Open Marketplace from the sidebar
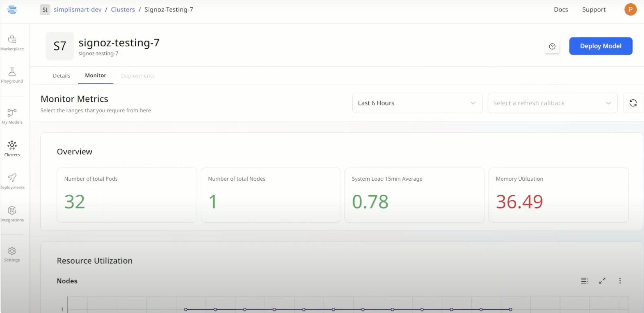The image size is (644, 313). pos(12,43)
